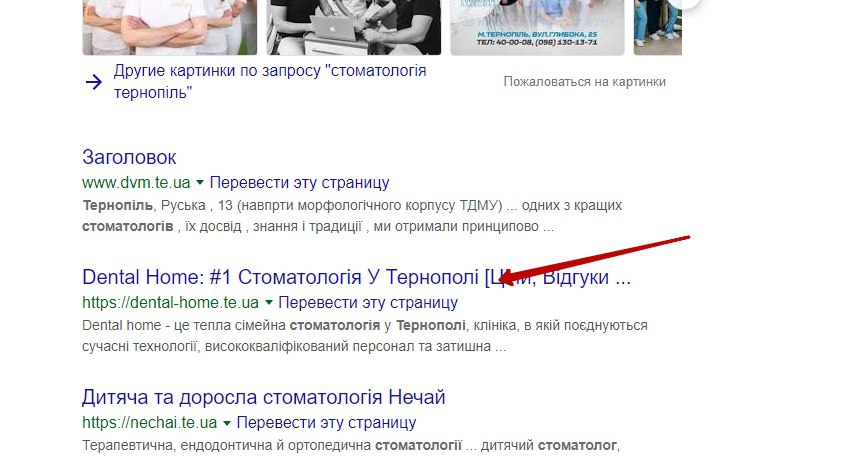Open the black-and-white laptop thumbnail

[x=353, y=27]
